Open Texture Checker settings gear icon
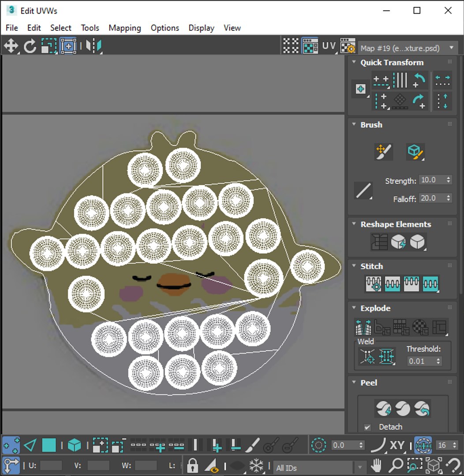Image resolution: width=464 pixels, height=476 pixels. tap(348, 46)
